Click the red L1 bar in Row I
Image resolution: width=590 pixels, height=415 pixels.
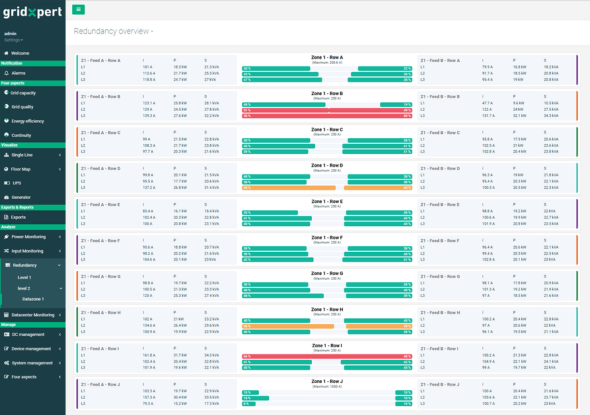coord(327,356)
